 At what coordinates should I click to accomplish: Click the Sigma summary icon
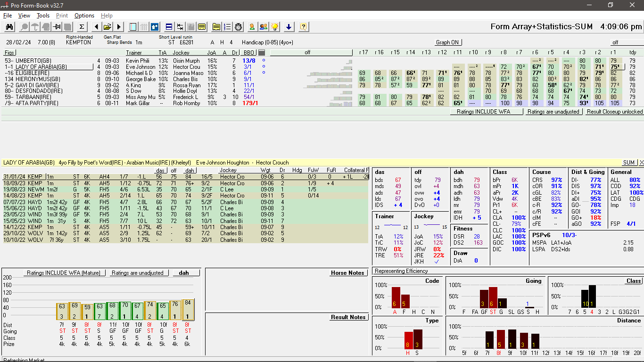pos(81,27)
